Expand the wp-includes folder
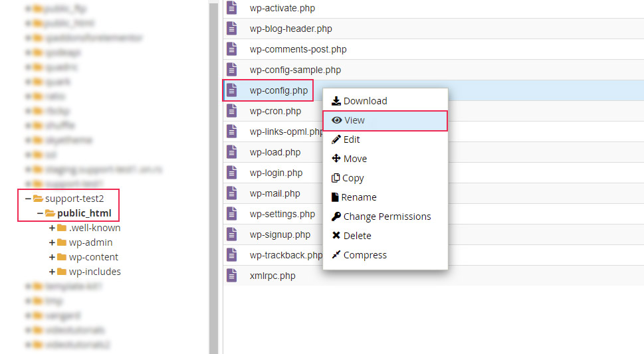The image size is (644, 354). [52, 272]
